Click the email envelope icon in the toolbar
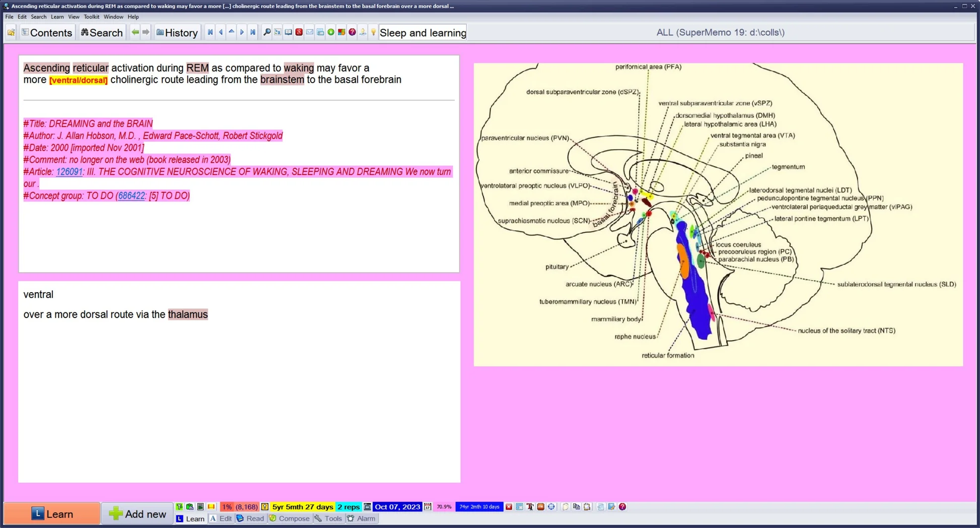The width and height of the screenshot is (980, 528). [x=310, y=32]
